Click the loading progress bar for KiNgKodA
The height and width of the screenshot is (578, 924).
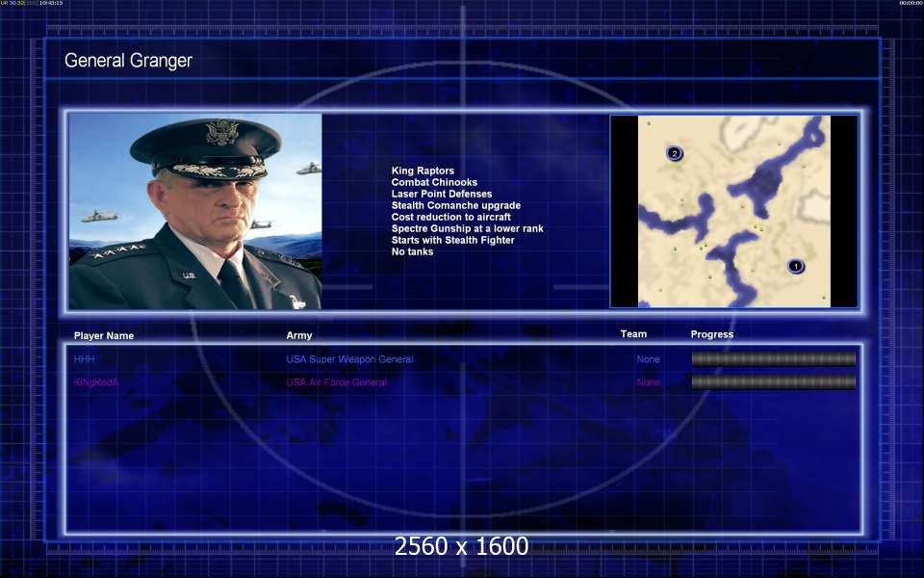click(774, 382)
